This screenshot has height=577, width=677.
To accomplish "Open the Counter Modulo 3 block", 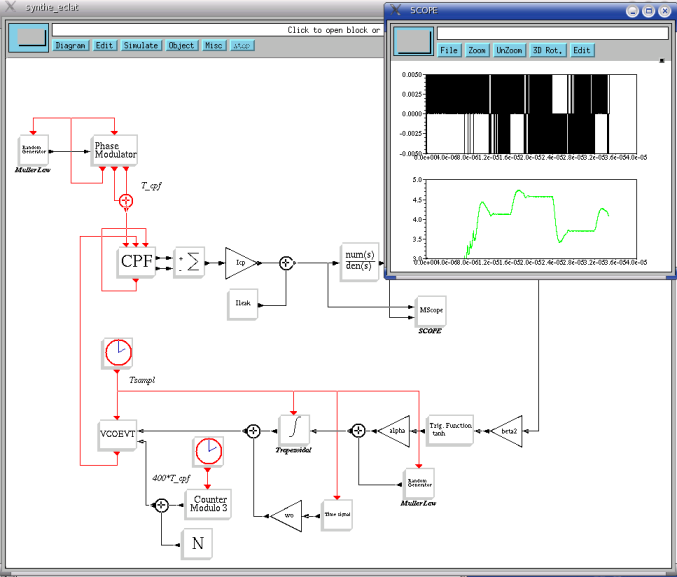I will (208, 504).
